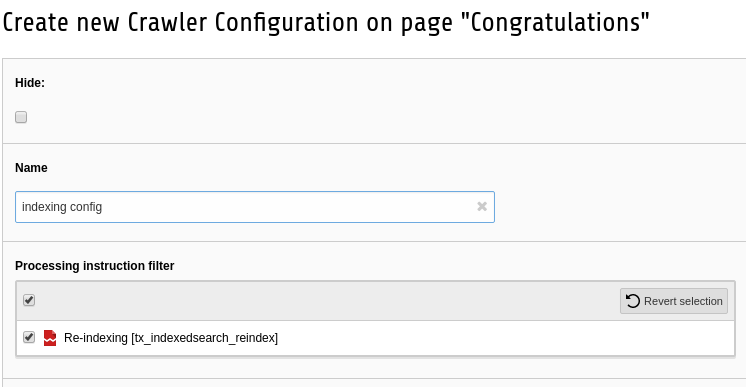Click the circular arrow revert icon
This screenshot has height=387, width=746.
point(633,301)
